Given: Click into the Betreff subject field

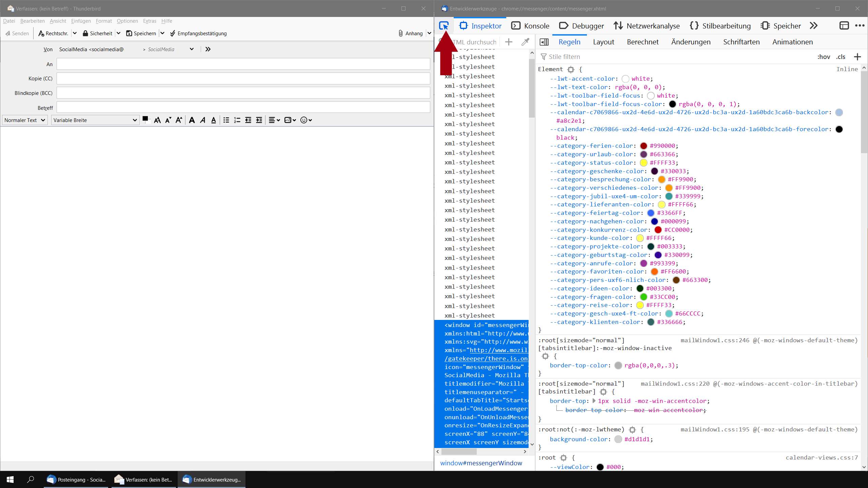Looking at the screenshot, I should 243,107.
